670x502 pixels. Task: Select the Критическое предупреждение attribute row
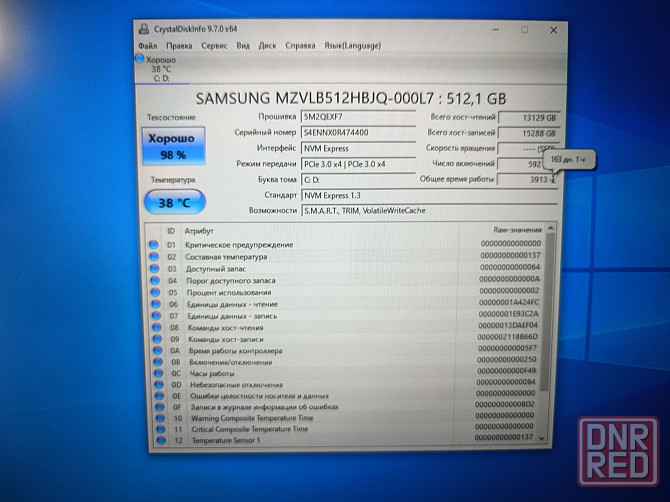238,245
